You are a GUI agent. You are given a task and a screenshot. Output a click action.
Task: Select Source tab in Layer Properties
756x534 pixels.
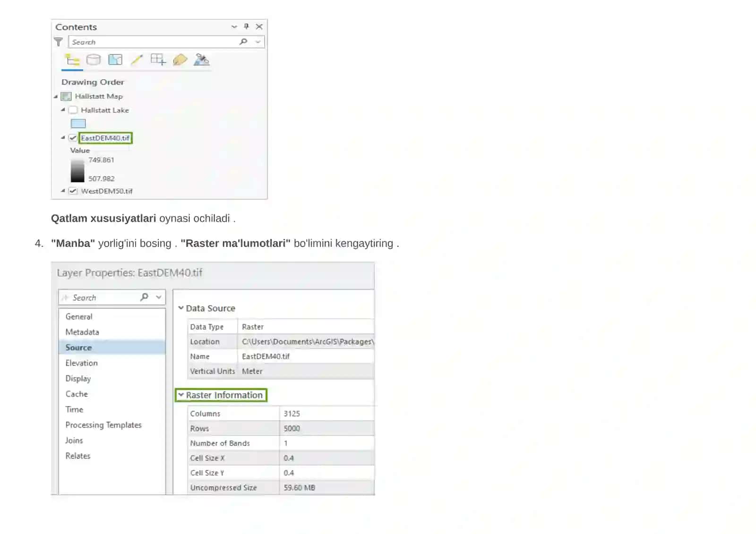tap(112, 348)
